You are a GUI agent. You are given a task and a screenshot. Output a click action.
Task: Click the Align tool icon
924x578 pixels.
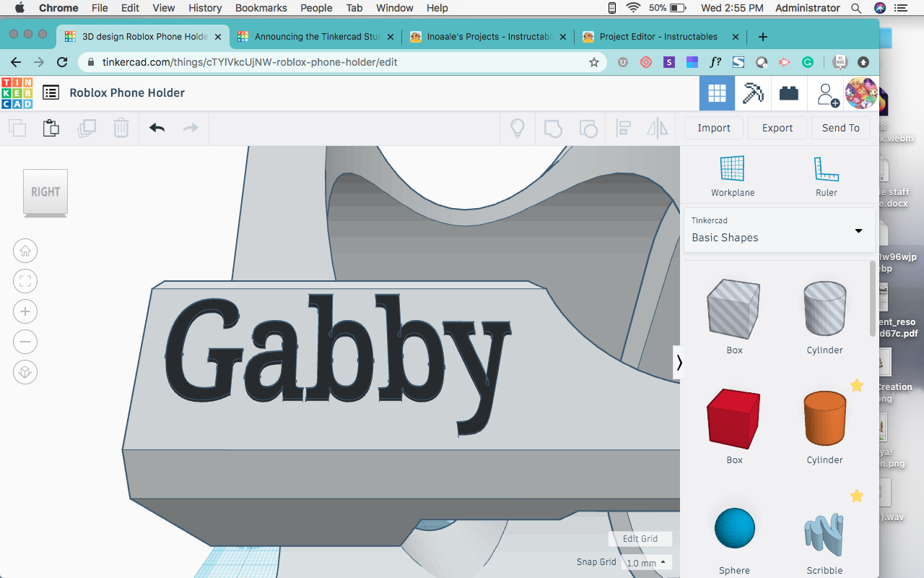(x=622, y=127)
